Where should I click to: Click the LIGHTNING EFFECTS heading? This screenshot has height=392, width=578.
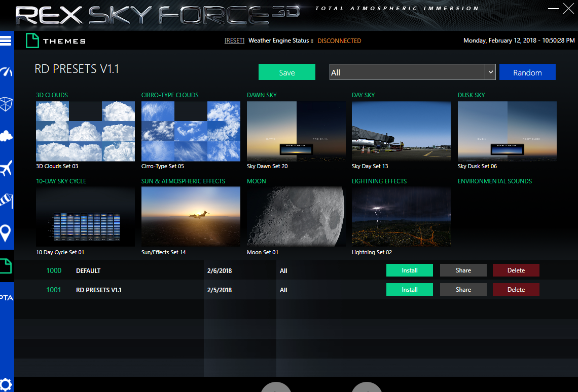click(x=379, y=181)
